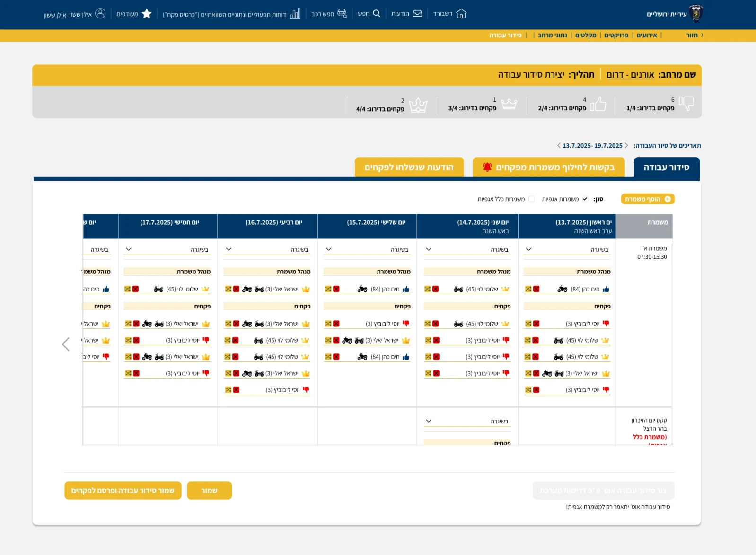Screen dimensions: 756x555
Task: Open נתוני מרחב in the yellow navigation bar
Action: tap(552, 35)
